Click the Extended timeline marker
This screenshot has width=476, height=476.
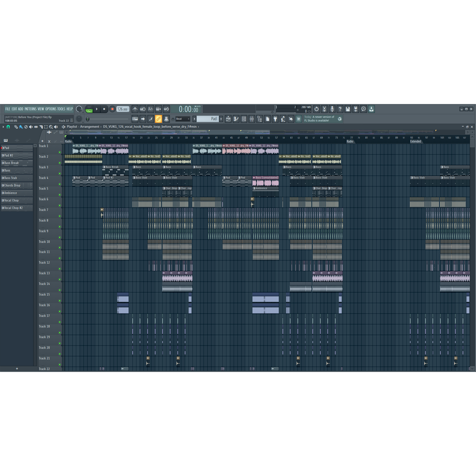416,141
